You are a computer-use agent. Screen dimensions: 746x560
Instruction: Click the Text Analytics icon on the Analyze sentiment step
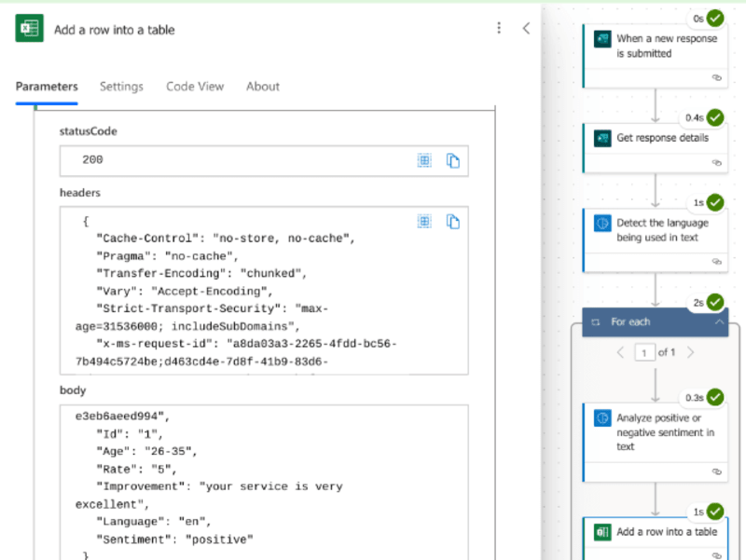[x=602, y=417]
